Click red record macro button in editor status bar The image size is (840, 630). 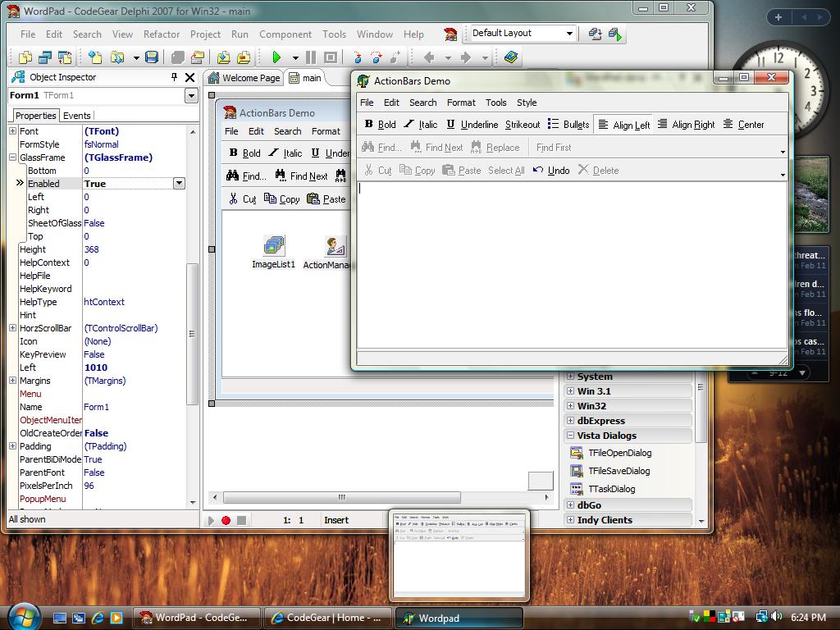click(x=226, y=520)
